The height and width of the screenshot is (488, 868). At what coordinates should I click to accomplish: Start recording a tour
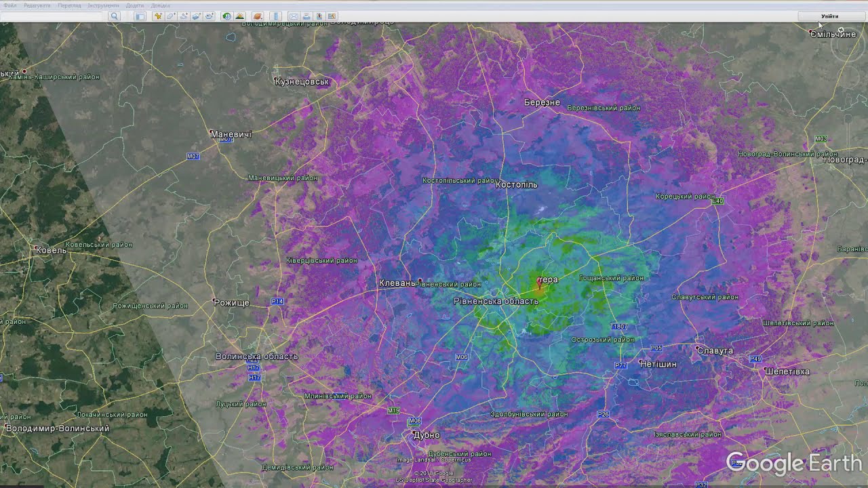(x=210, y=16)
